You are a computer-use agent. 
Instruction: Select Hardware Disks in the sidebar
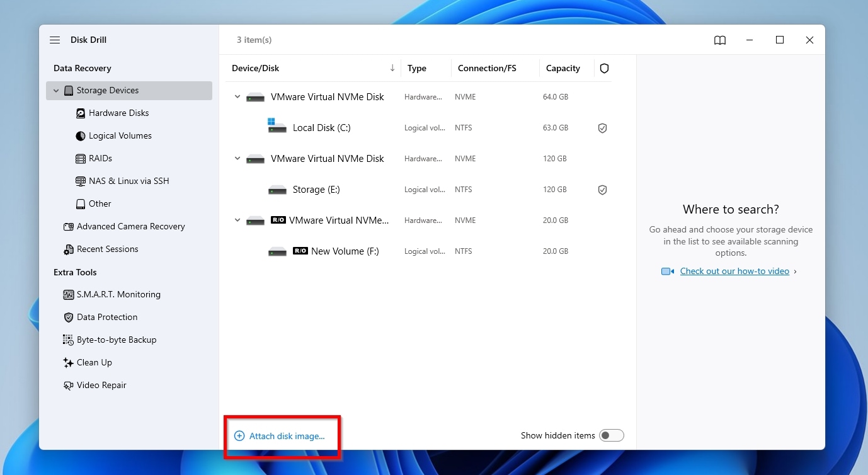119,113
